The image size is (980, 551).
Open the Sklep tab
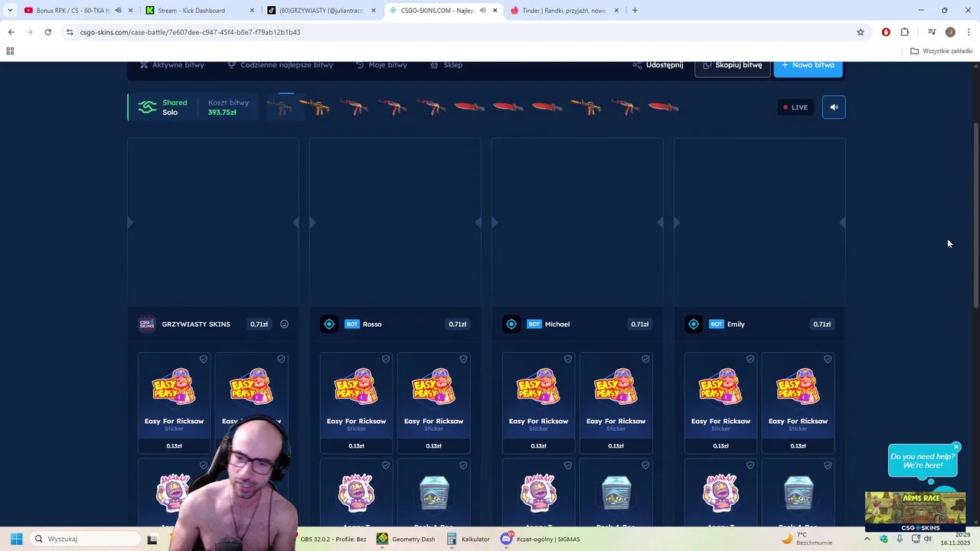tap(446, 65)
